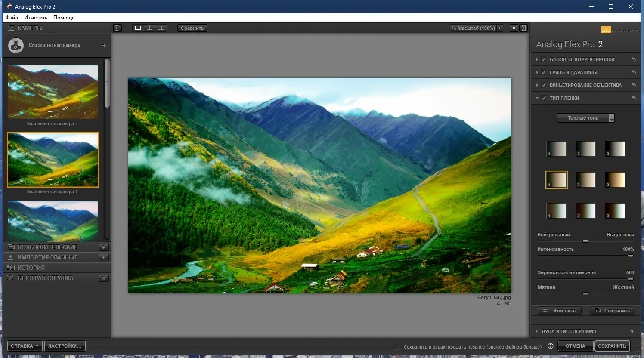Screen dimensions: 644x358
Task: Open the Изменить menu in menu bar
Action: [36, 18]
